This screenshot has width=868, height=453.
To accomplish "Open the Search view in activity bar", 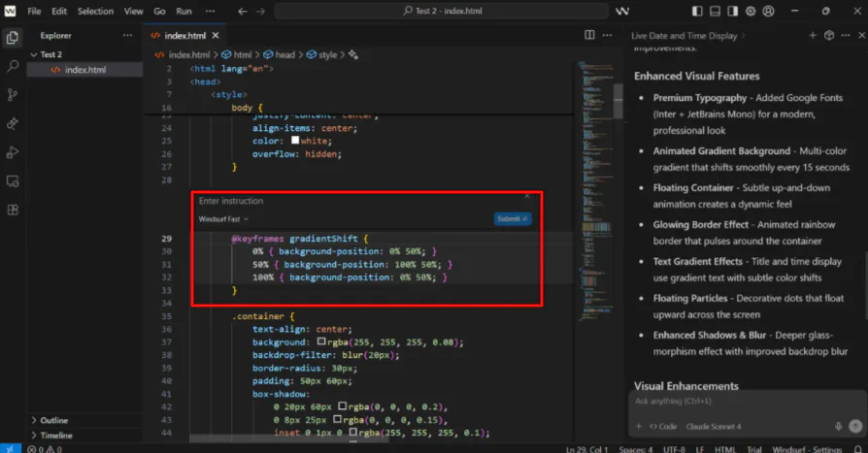I will 13,67.
